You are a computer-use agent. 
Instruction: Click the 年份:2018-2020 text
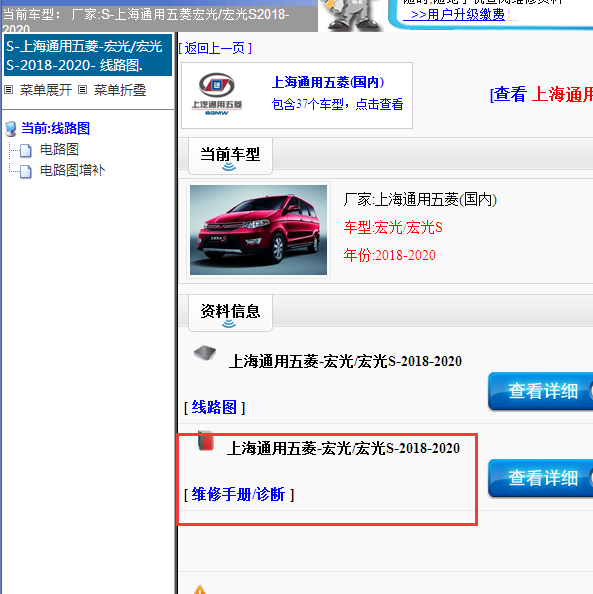tap(390, 255)
